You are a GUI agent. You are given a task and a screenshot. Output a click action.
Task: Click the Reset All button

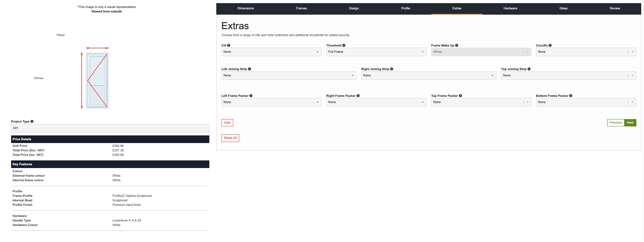point(230,138)
